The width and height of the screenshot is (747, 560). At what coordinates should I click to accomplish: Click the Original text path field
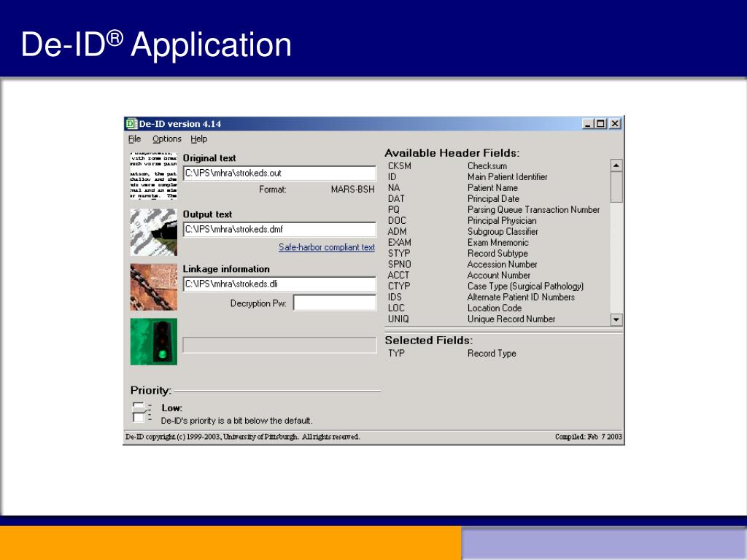279,174
